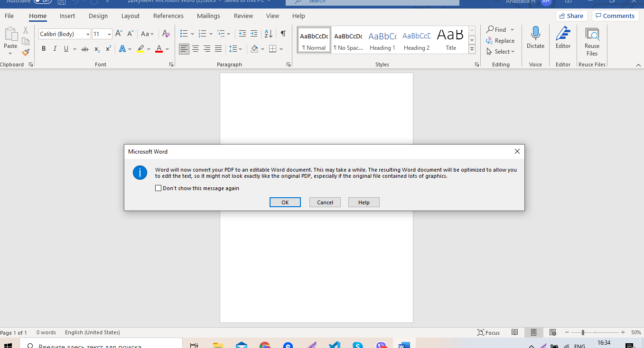Apply subscript formatting
Screen dimensions: 644x348
click(96, 48)
